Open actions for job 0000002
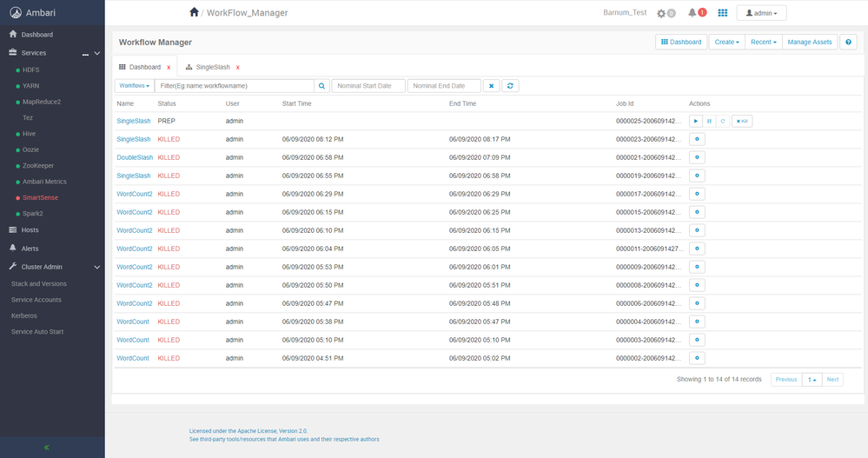Viewport: 868px width, 458px height. click(697, 359)
